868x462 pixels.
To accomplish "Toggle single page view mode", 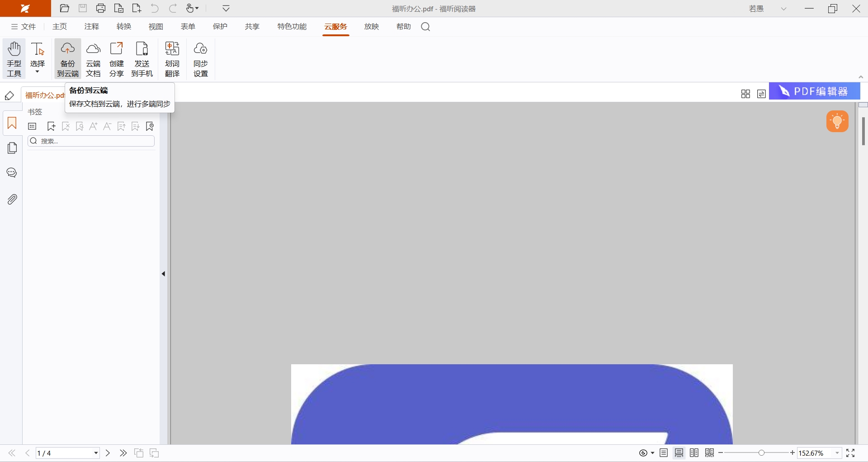I will tap(664, 453).
